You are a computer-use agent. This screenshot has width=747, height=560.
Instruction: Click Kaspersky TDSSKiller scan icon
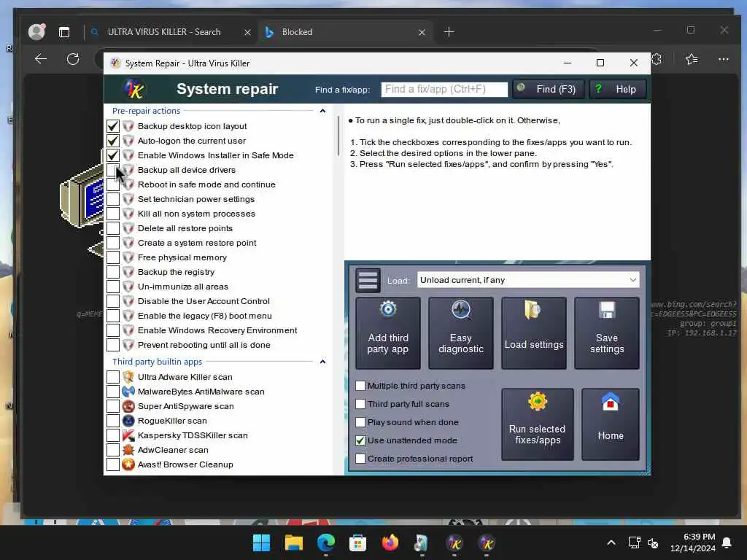point(128,435)
